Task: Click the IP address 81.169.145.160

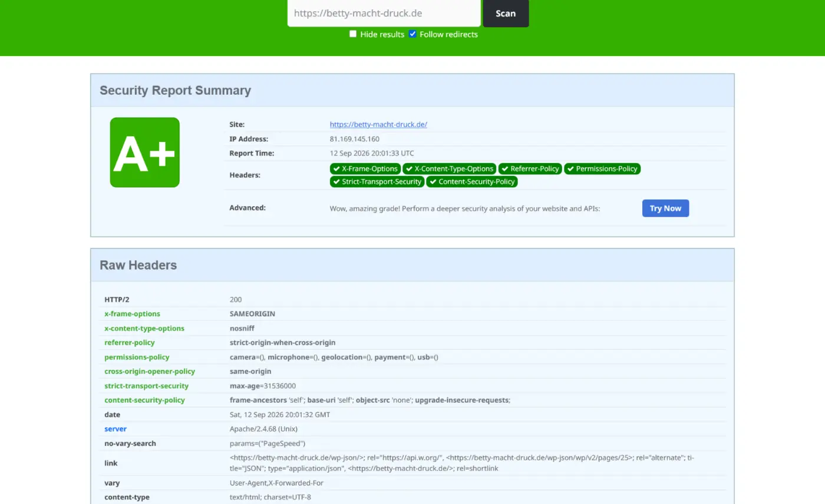Action: [x=355, y=139]
